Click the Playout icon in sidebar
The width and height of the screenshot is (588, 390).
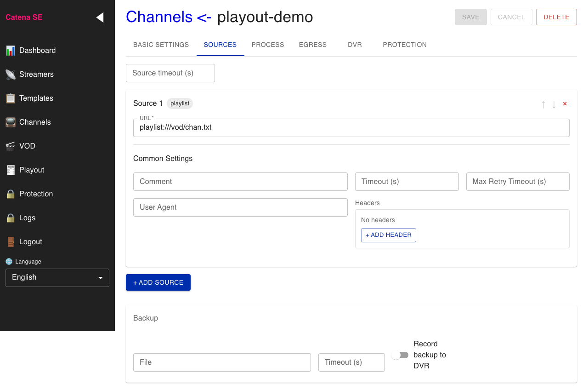pos(10,170)
